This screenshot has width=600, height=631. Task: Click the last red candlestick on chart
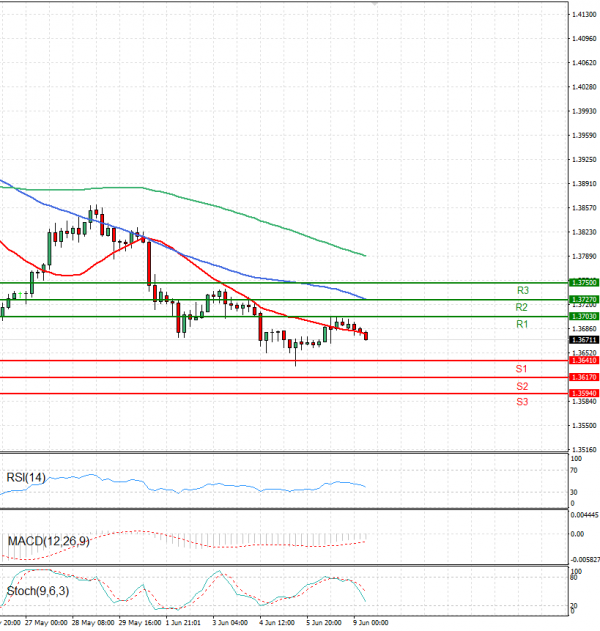[x=366, y=335]
